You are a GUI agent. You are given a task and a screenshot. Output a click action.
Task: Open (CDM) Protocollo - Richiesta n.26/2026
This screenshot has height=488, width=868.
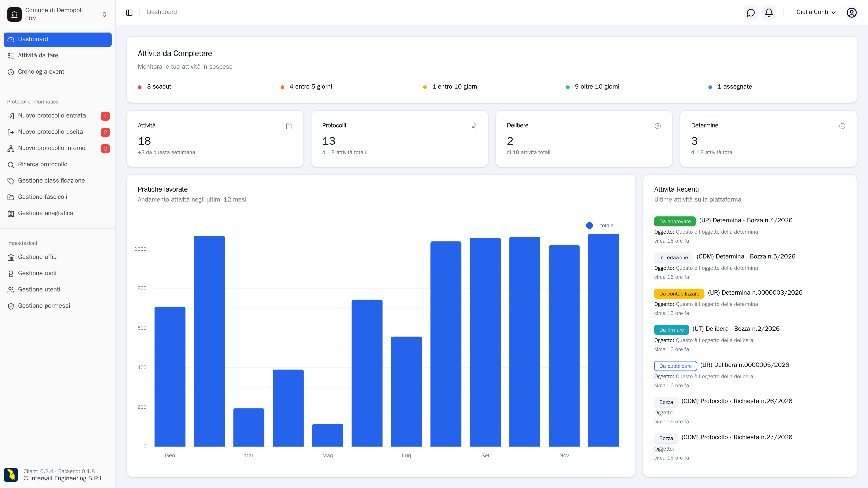(x=737, y=401)
